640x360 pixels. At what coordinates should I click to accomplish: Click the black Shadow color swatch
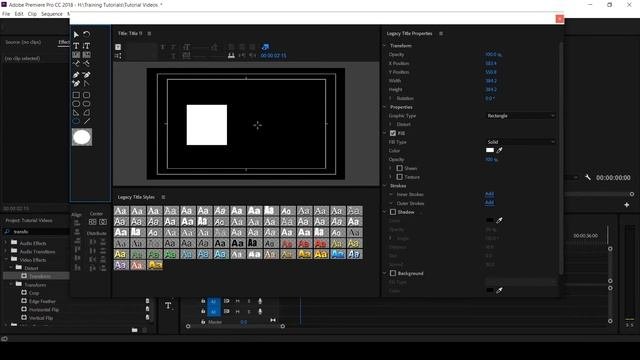tap(490, 220)
